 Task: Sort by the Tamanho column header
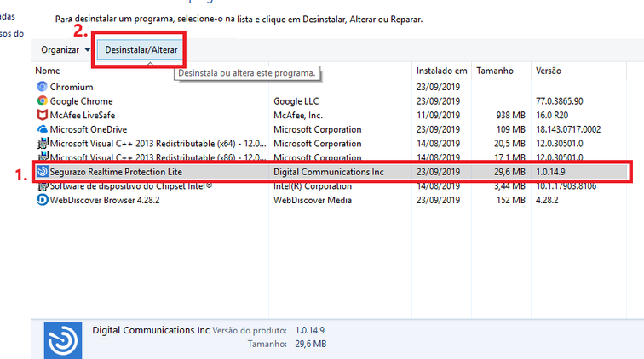click(495, 71)
